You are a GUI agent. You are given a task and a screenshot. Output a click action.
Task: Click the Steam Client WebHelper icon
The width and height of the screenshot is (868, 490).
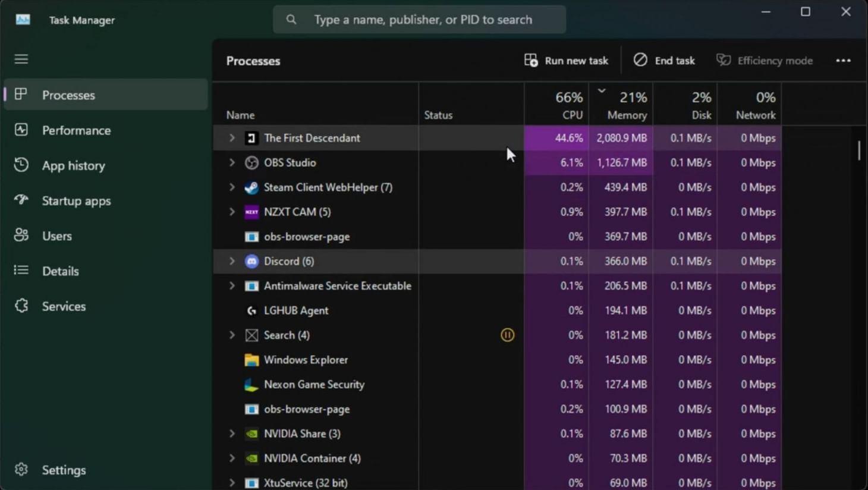(251, 187)
